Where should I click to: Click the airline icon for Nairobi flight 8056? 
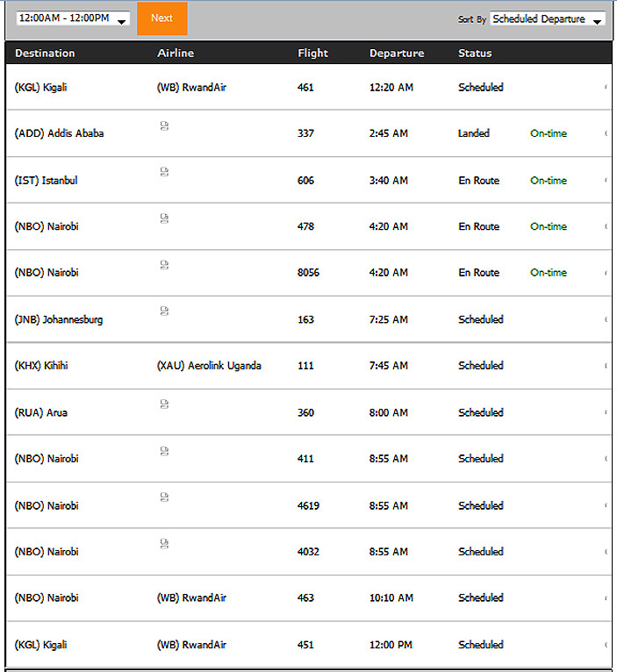(x=164, y=264)
